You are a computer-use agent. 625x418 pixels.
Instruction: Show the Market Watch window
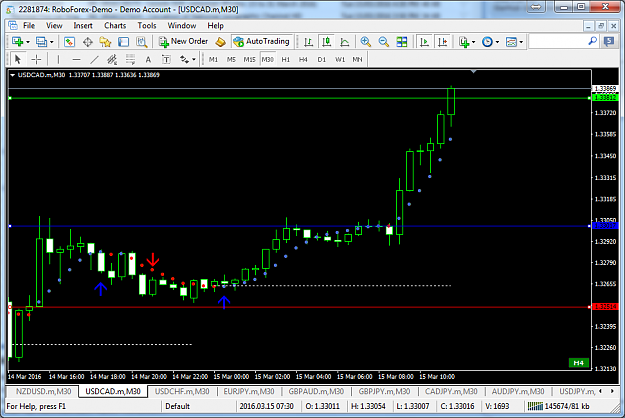(x=69, y=42)
